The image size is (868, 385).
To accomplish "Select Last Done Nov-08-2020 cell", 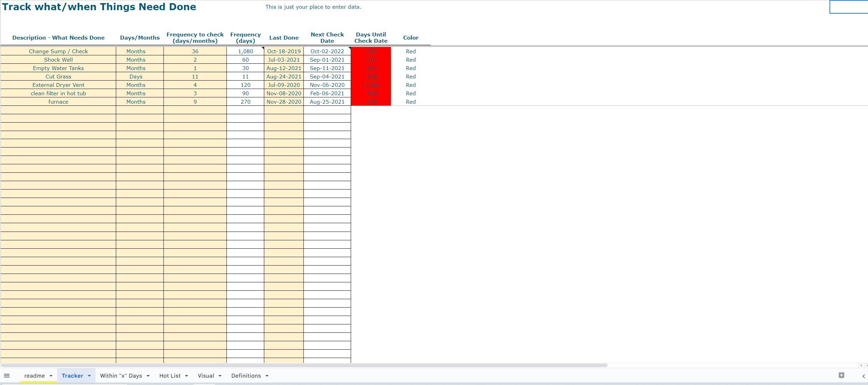I will pos(284,93).
